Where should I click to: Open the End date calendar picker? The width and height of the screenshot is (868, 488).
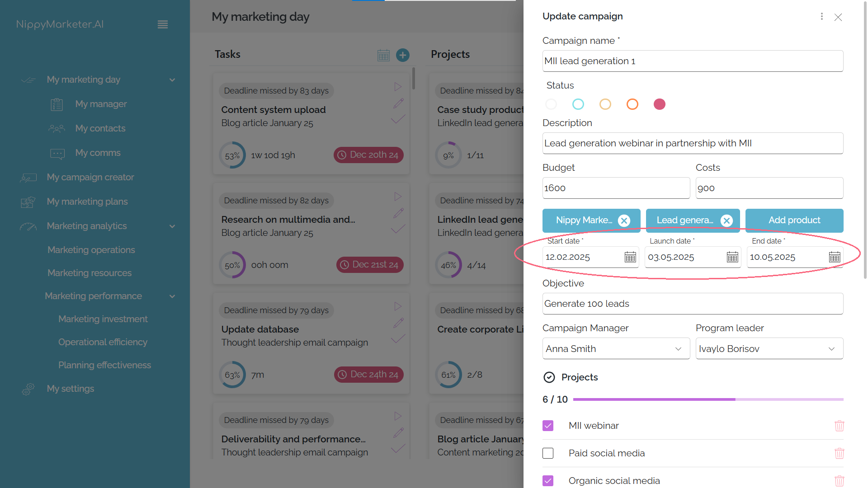click(835, 257)
